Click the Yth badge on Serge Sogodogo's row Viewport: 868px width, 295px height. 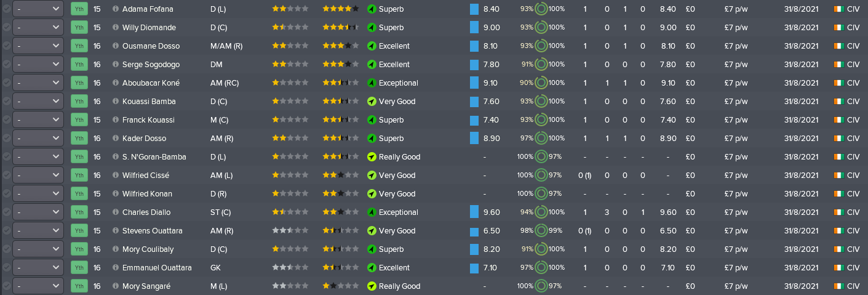tap(79, 65)
